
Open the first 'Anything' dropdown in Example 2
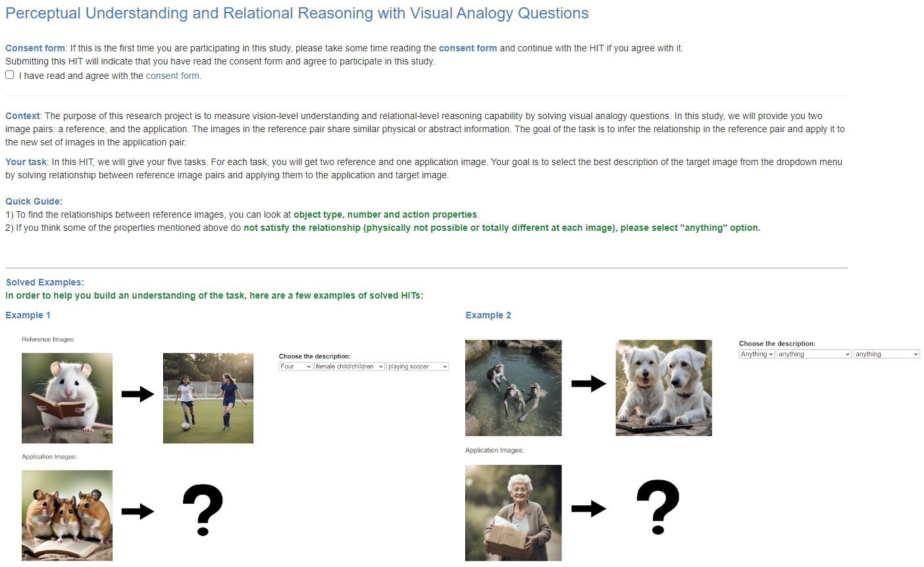click(x=757, y=354)
